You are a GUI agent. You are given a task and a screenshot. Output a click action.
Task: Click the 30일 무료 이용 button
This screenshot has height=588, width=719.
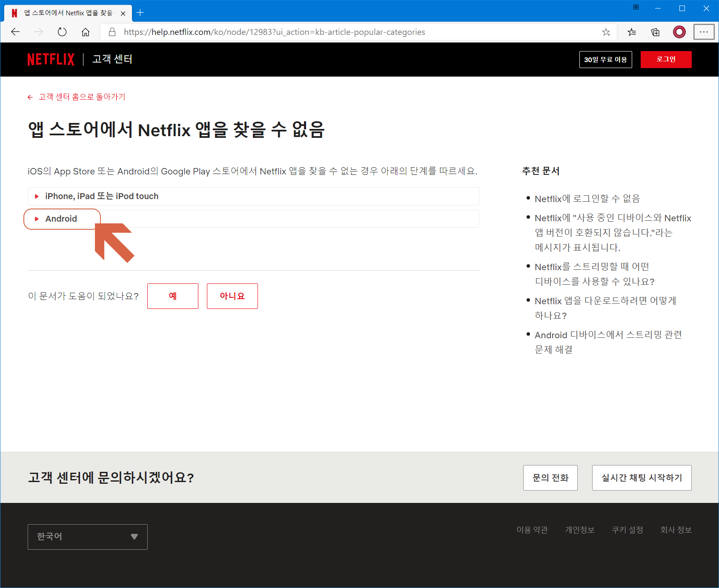pyautogui.click(x=605, y=60)
